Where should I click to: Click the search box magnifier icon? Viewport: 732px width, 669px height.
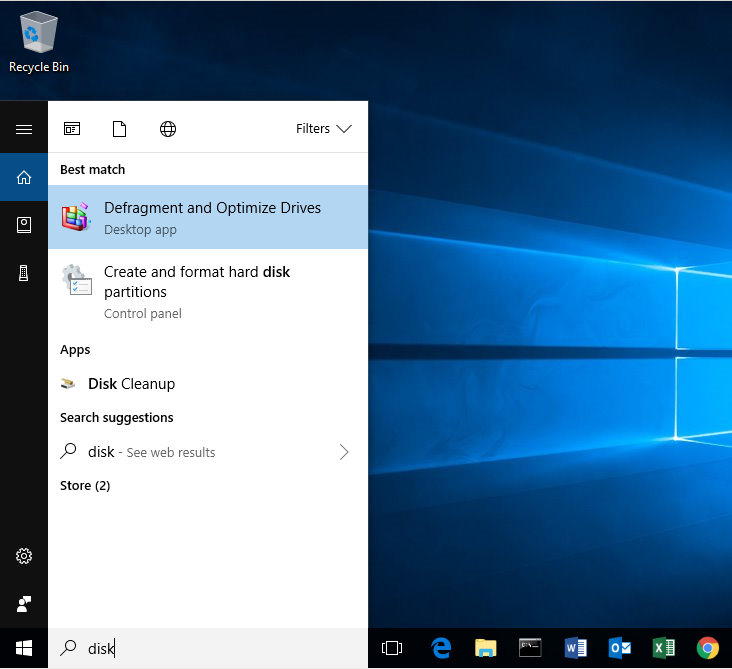68,648
